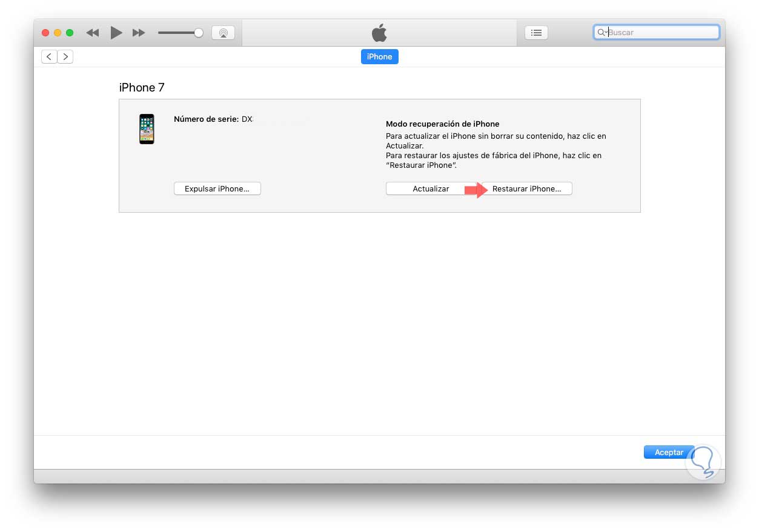The height and width of the screenshot is (532, 759).
Task: Minimize window with the yellow button
Action: [x=58, y=33]
